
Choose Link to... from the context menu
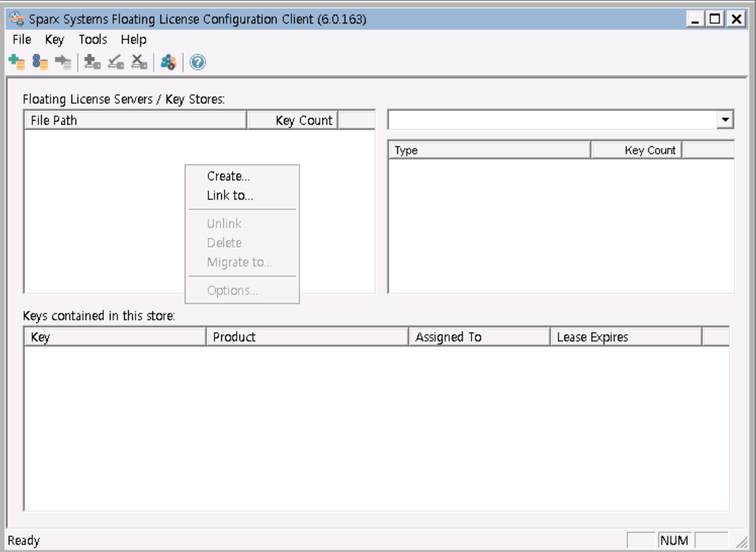pos(242,196)
